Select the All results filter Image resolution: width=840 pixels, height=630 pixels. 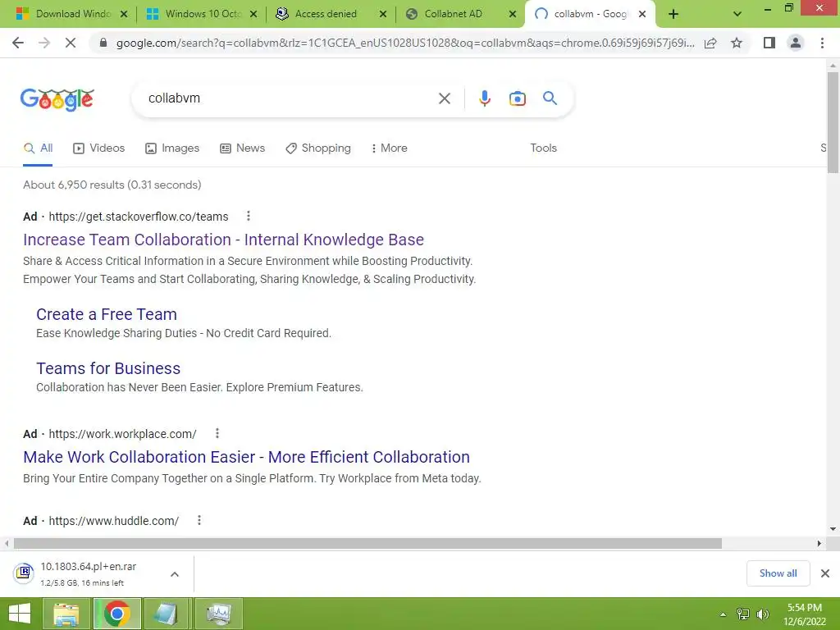point(38,148)
